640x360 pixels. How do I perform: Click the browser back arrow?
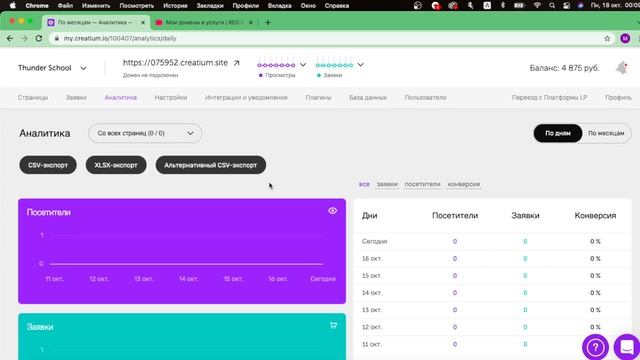tap(10, 38)
